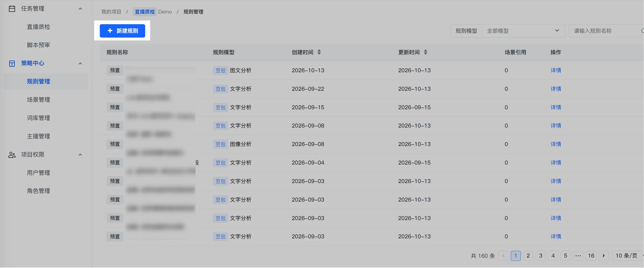
Task: Click the 新建规则 button
Action: (122, 31)
